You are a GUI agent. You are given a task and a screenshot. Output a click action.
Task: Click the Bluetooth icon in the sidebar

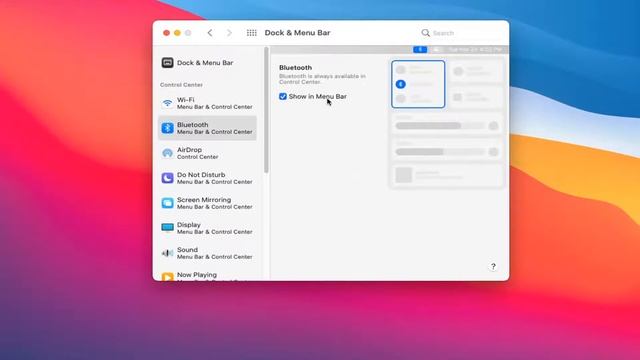point(167,128)
